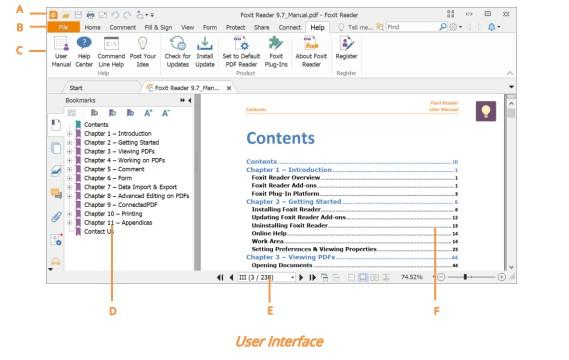
Task: Check for Updates
Action: 177,52
